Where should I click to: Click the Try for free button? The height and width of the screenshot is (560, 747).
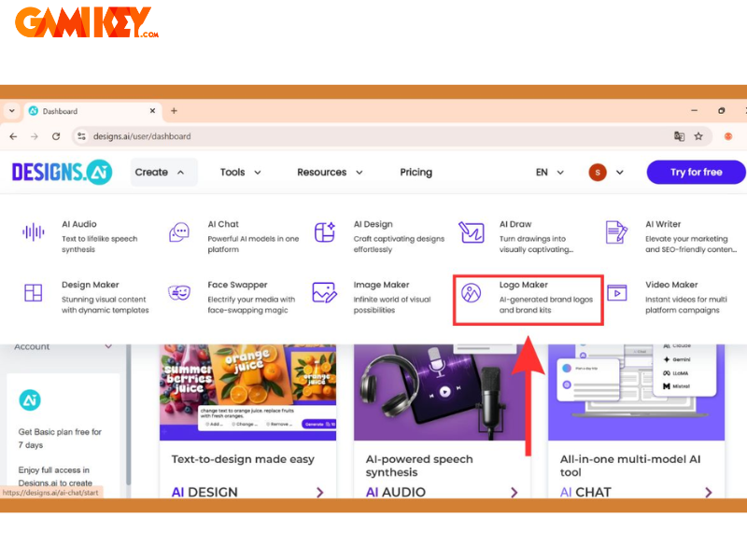click(x=696, y=172)
